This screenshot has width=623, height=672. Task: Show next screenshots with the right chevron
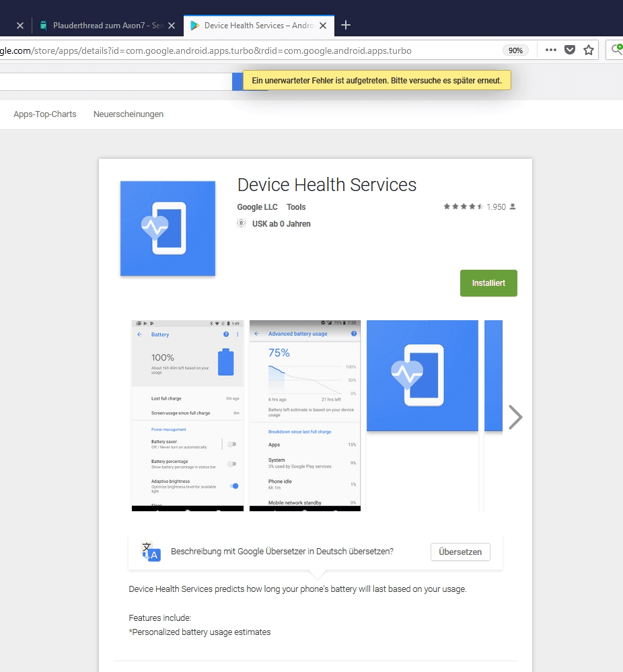(x=515, y=417)
